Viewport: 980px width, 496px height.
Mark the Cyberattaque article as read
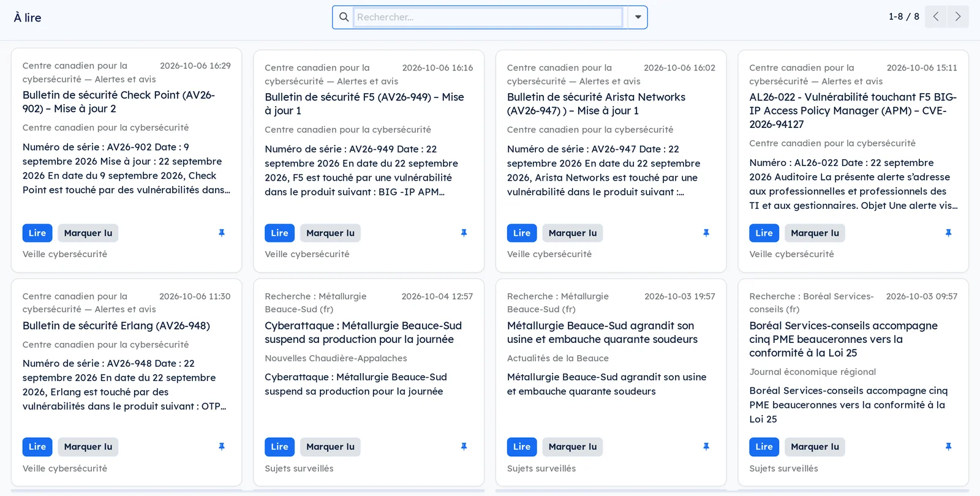[x=330, y=447]
